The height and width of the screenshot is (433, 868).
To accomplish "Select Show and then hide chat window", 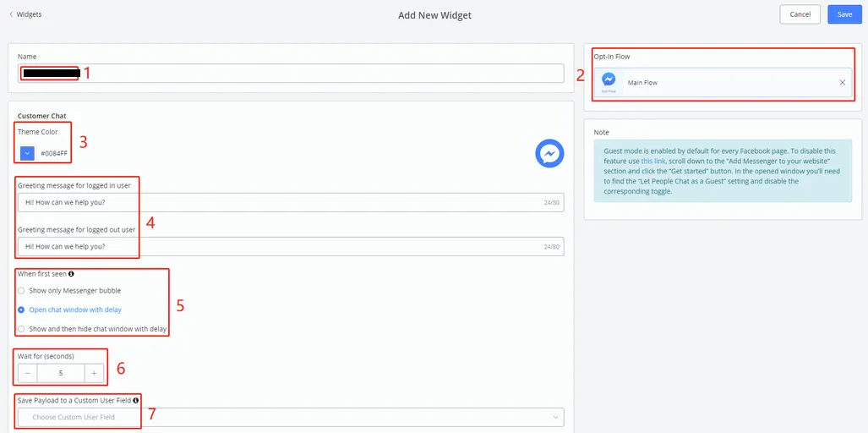I will pos(92,329).
